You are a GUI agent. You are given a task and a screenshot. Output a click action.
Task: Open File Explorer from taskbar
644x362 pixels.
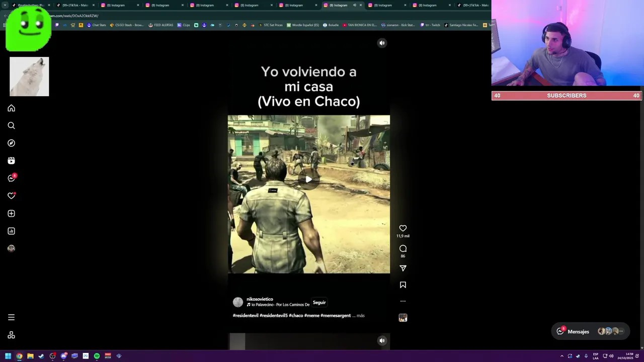[x=30, y=356]
